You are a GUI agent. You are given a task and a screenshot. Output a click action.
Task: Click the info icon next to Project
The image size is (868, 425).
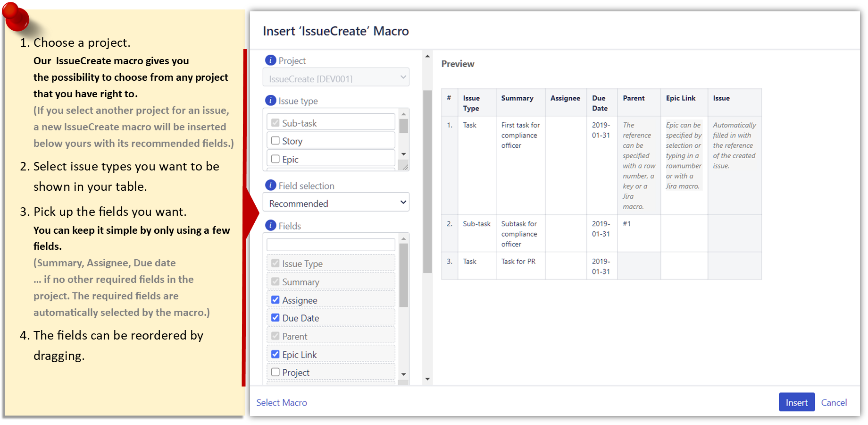point(271,60)
